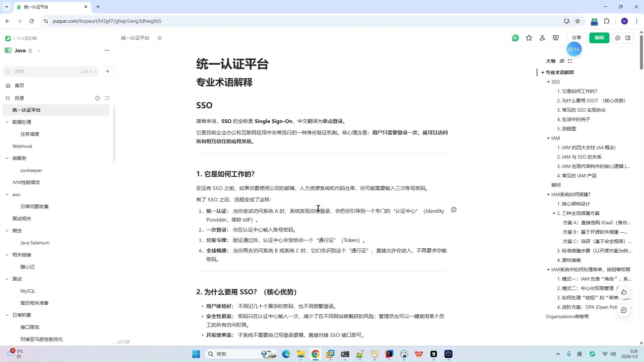The height and width of the screenshot is (362, 644).
Task: Jump to outline item 它是如何工作的
Action: [577, 91]
